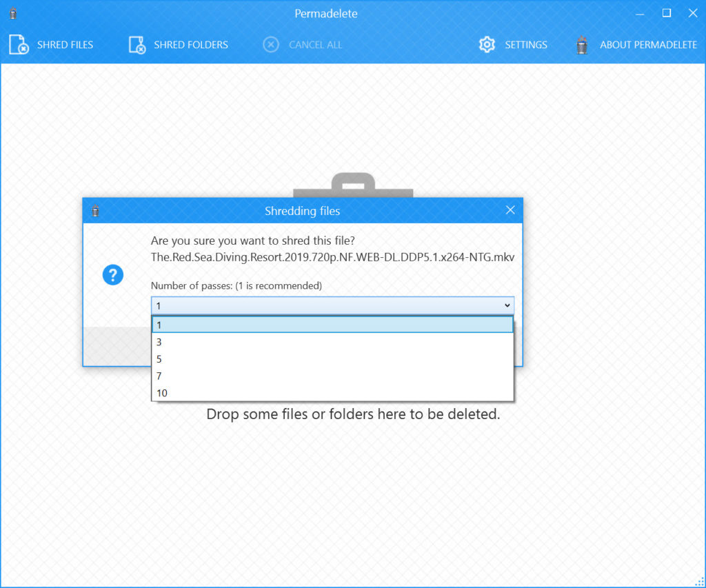The height and width of the screenshot is (588, 706).
Task: Click the 'Shredding files' dialog title bar
Action: (x=302, y=211)
